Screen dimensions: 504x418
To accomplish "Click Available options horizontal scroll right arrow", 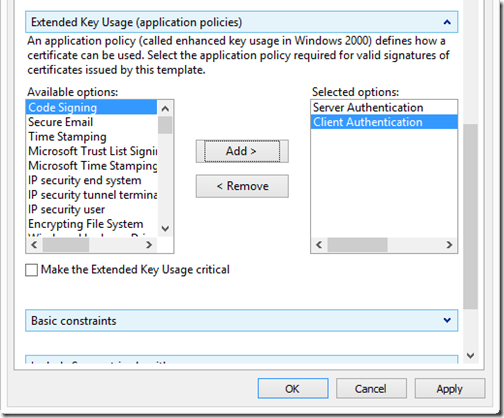I will [x=149, y=245].
